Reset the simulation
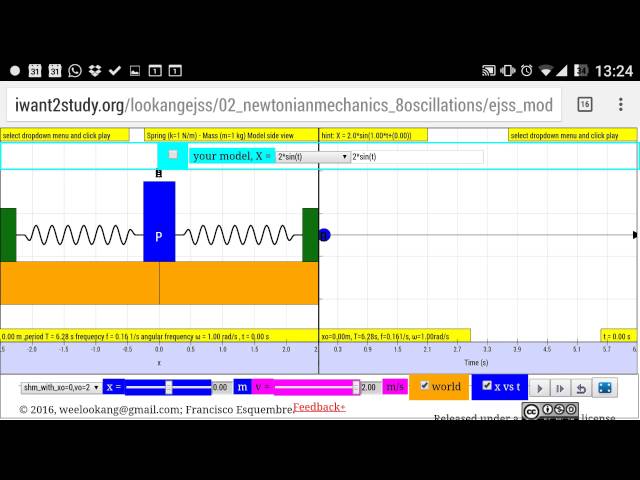 581,388
